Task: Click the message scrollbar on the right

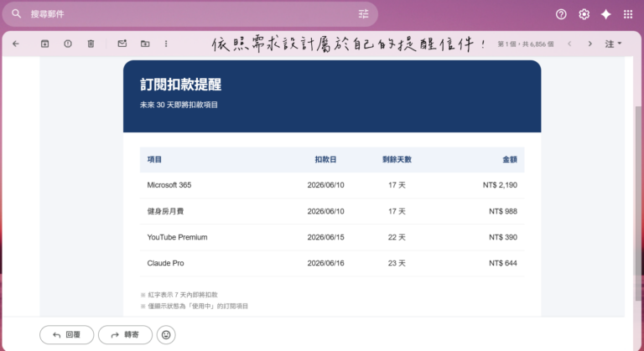Action: 639,203
